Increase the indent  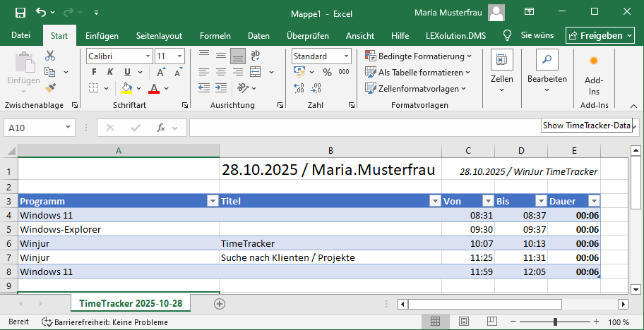click(221, 87)
